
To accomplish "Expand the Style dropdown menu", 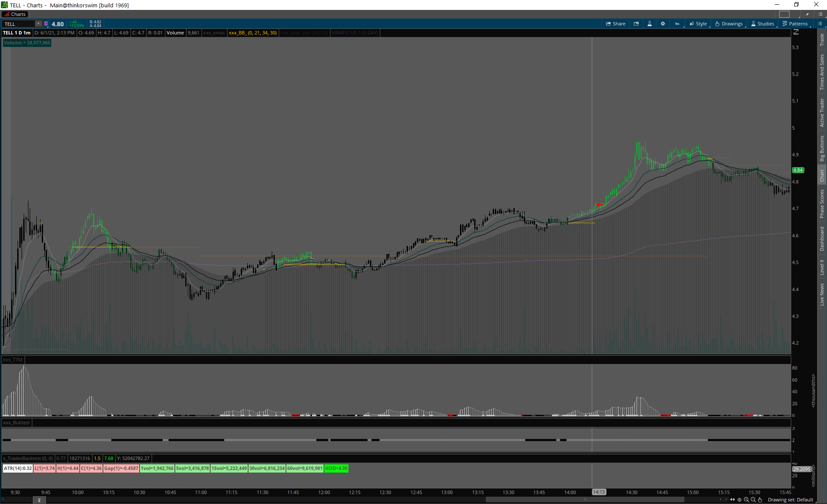I will click(698, 24).
